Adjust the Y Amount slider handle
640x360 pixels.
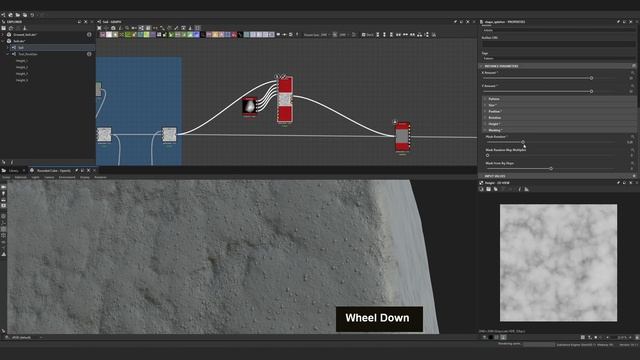click(x=591, y=91)
